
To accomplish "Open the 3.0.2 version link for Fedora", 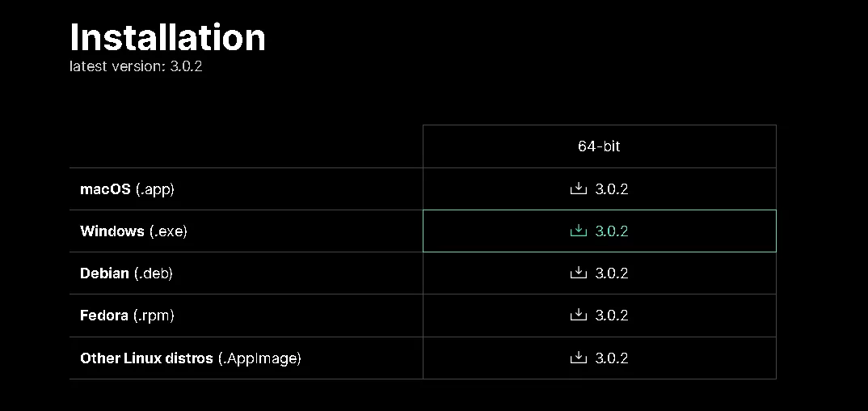I will (x=612, y=316).
